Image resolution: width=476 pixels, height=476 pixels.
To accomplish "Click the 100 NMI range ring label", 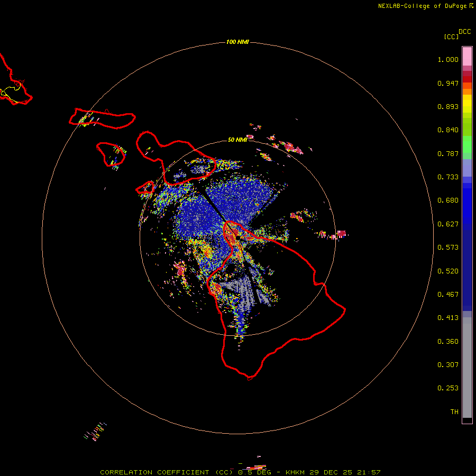I will click(237, 42).
